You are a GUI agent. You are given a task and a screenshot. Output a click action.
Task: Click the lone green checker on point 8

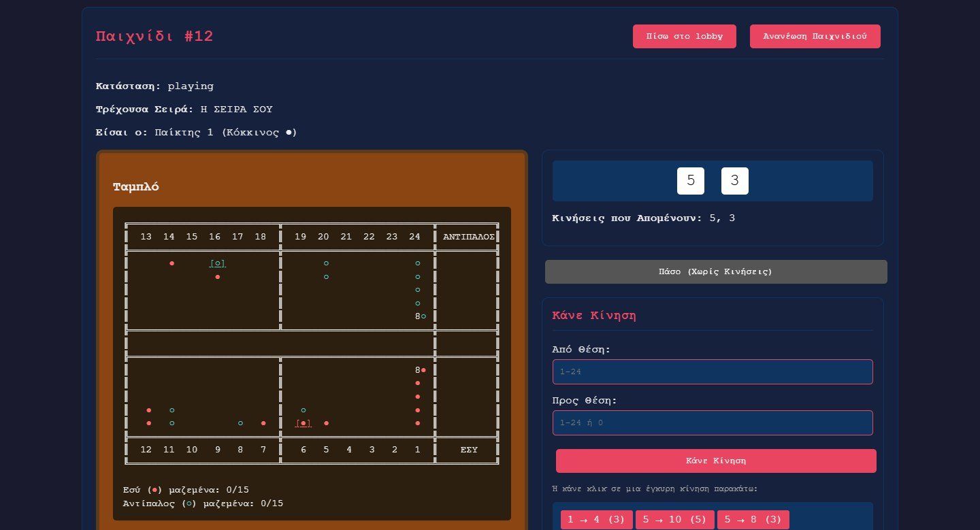point(240,423)
